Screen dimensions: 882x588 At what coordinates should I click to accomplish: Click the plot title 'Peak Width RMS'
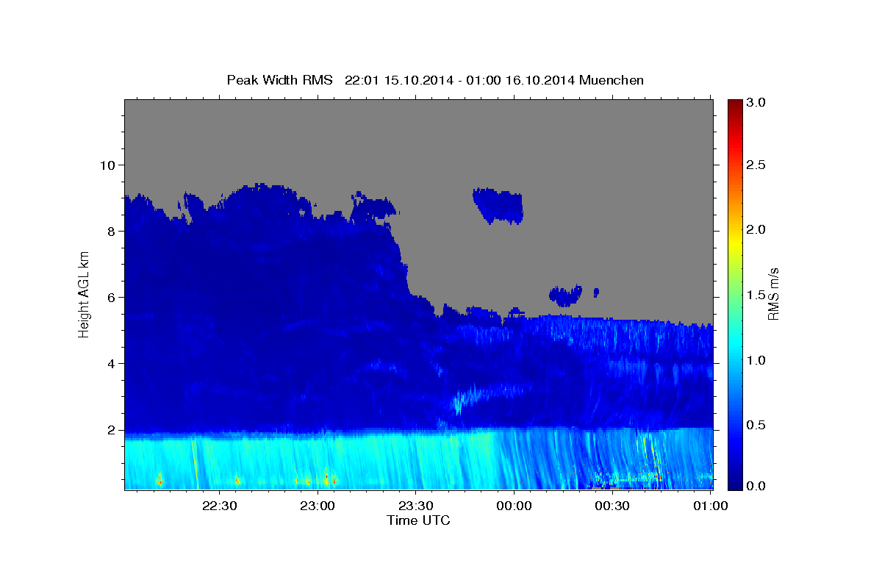[x=280, y=80]
